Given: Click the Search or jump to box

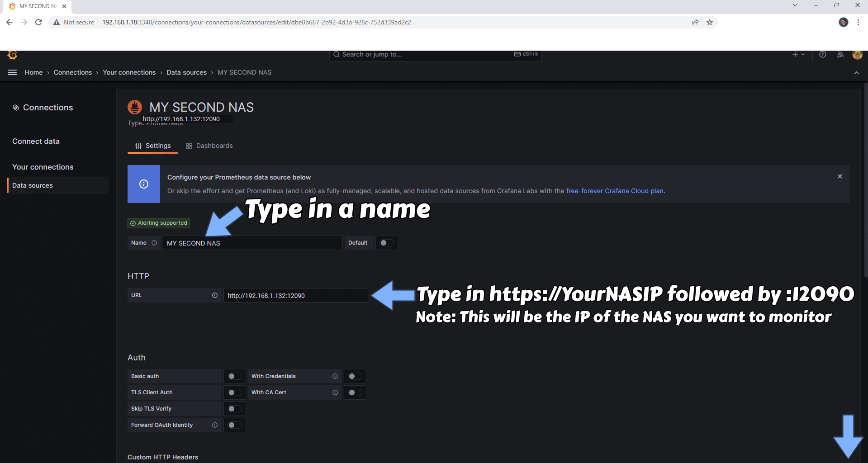Looking at the screenshot, I should coord(435,55).
